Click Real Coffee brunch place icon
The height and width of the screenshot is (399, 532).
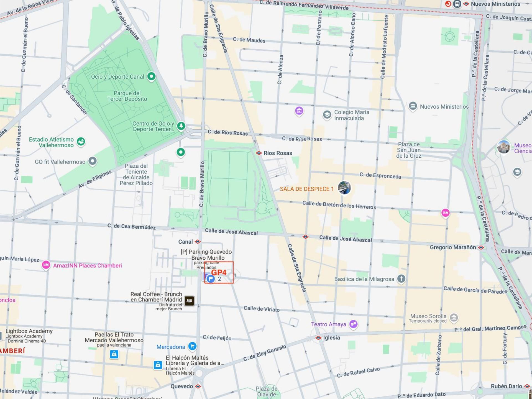point(190,301)
